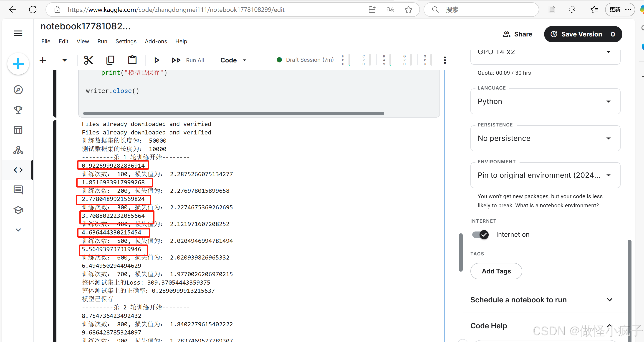This screenshot has width=644, height=342.
Task: Click the three-dot more options toolbar icon
Action: pyautogui.click(x=445, y=60)
